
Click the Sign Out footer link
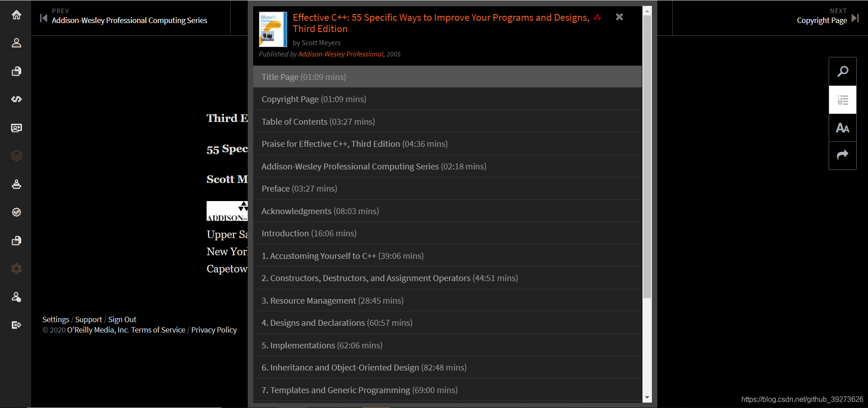pos(122,319)
